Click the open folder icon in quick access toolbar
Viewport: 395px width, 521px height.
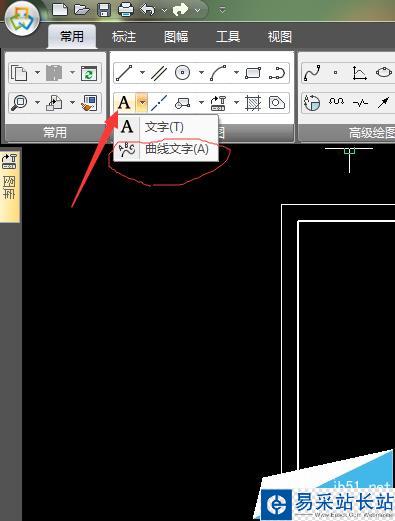tap(82, 10)
